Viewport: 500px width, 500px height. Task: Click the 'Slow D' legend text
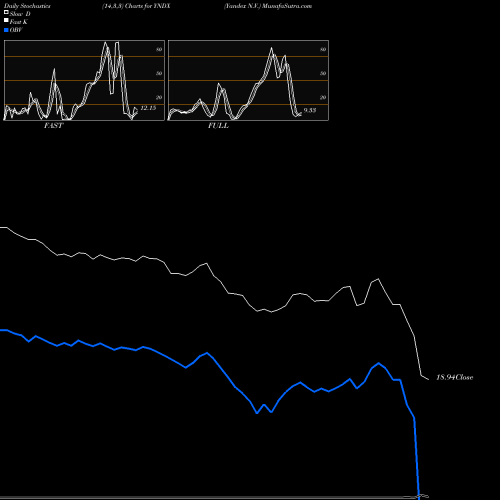point(20,14)
